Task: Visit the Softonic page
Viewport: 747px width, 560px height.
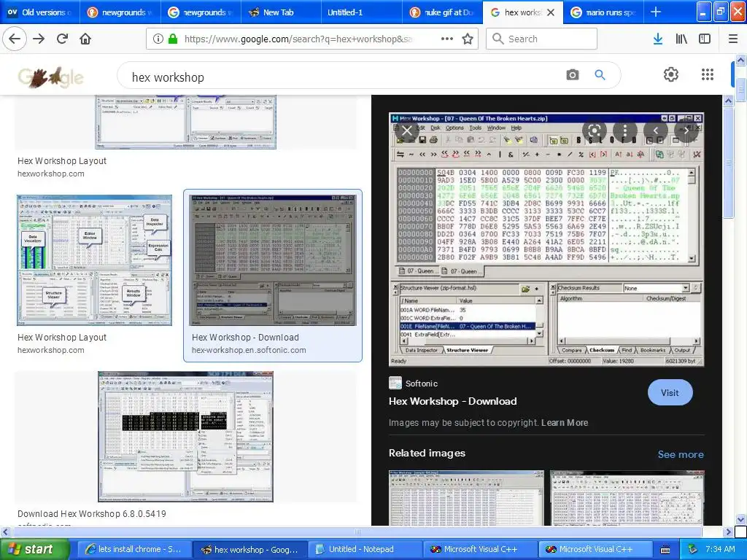Action: [670, 393]
